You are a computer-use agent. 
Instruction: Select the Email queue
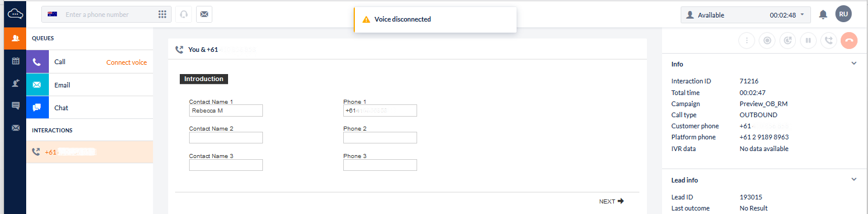(x=90, y=85)
